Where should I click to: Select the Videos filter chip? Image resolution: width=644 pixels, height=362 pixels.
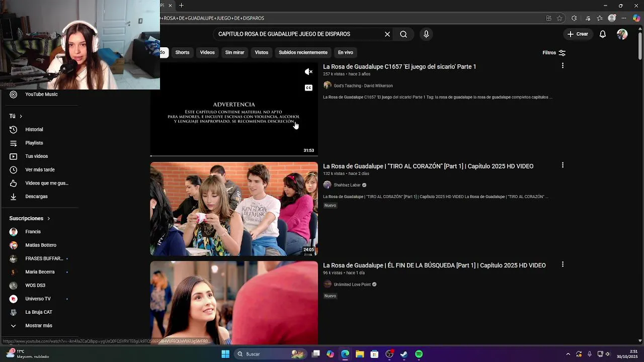click(207, 52)
